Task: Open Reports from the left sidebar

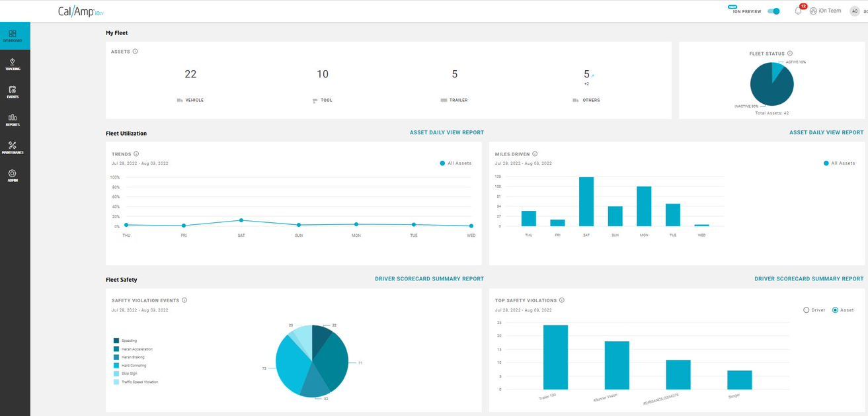Action: tap(13, 119)
